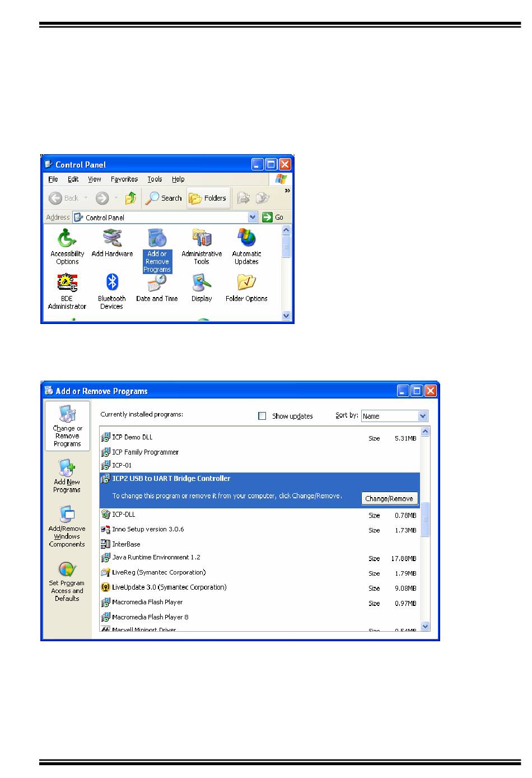This screenshot has width=532, height=778.
Task: Click the Control Panel address field
Action: [165, 217]
